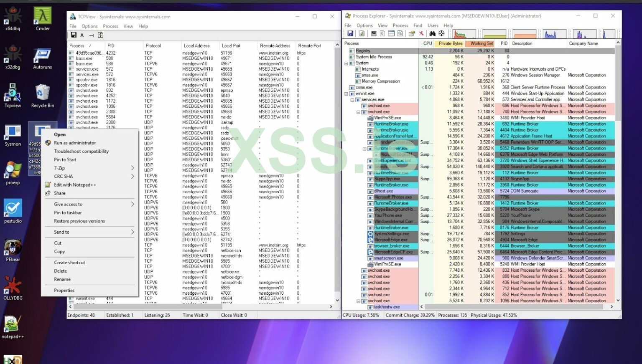
Task: Select Edit with Notepad++ in context menu
Action: pyautogui.click(x=90, y=185)
